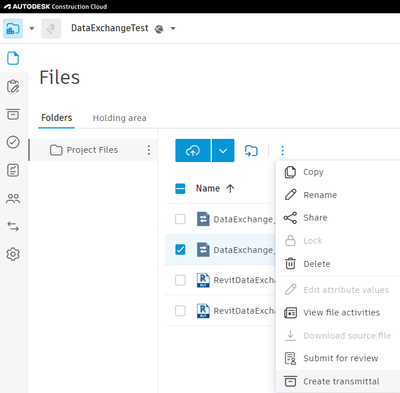
Task: Open the Transmittals icon in sidebar
Action: 13,114
